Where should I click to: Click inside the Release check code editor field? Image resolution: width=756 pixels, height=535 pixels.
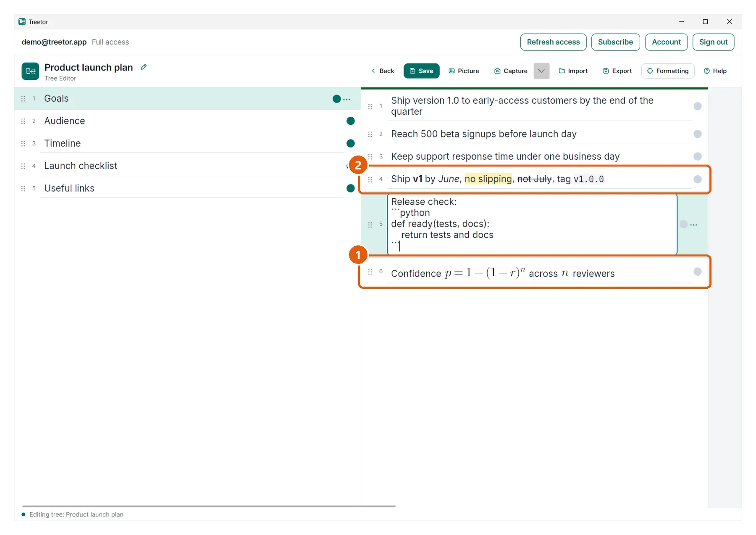click(x=532, y=224)
